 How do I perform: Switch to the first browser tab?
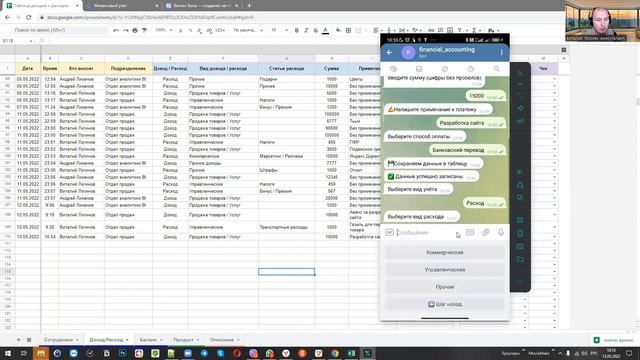point(41,6)
